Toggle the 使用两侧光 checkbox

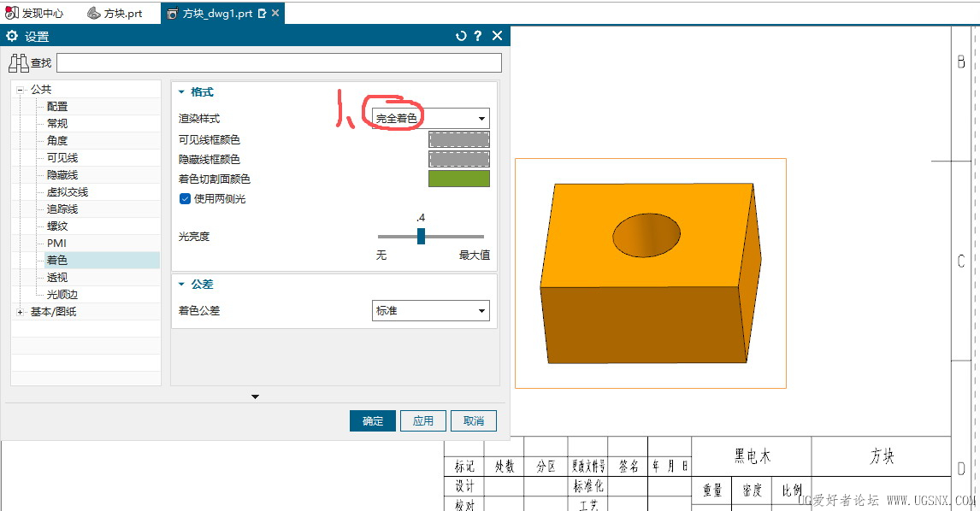coord(185,199)
